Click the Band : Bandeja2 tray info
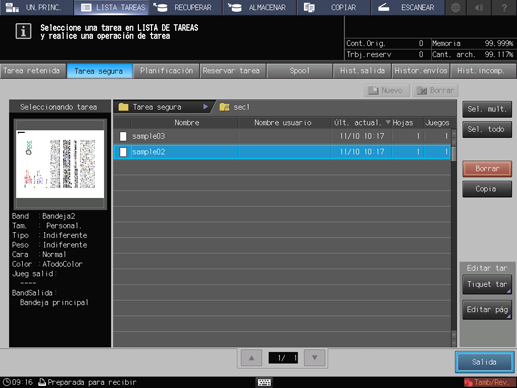Image resolution: width=517 pixels, height=388 pixels. [x=44, y=216]
